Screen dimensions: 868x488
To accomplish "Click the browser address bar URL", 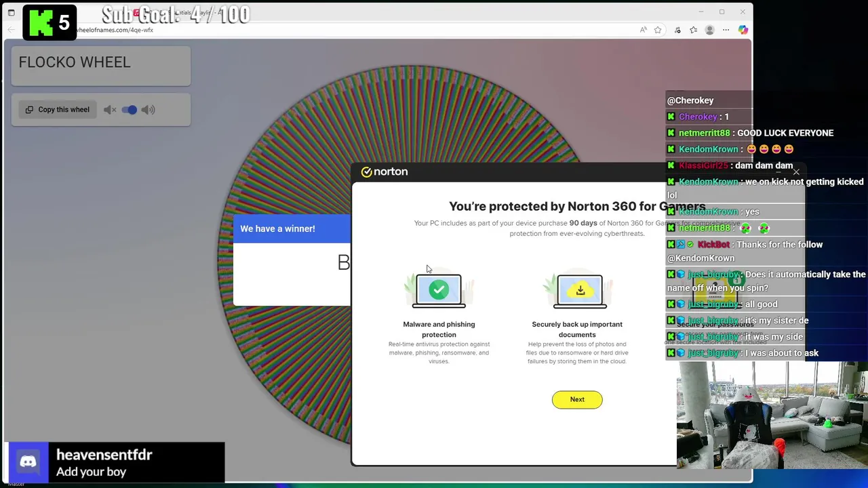I will (x=115, y=30).
